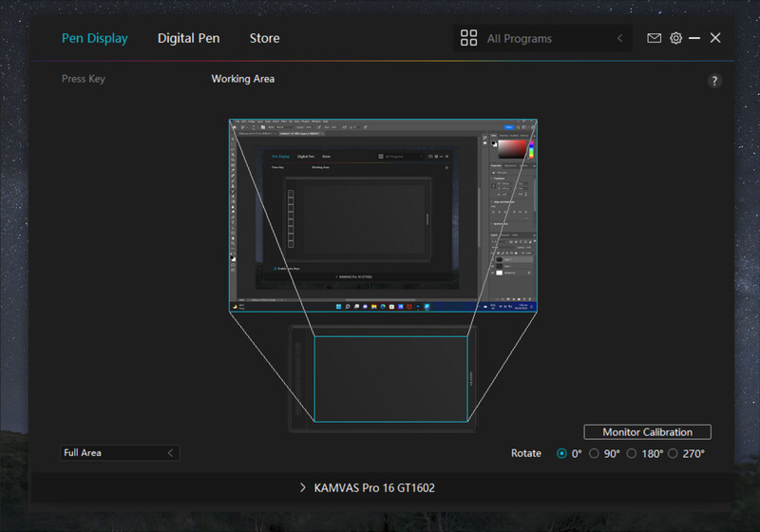Click the KAMVAS Pro 16 GT1602 device name
Viewport: 760px width, 532px height.
pos(374,488)
